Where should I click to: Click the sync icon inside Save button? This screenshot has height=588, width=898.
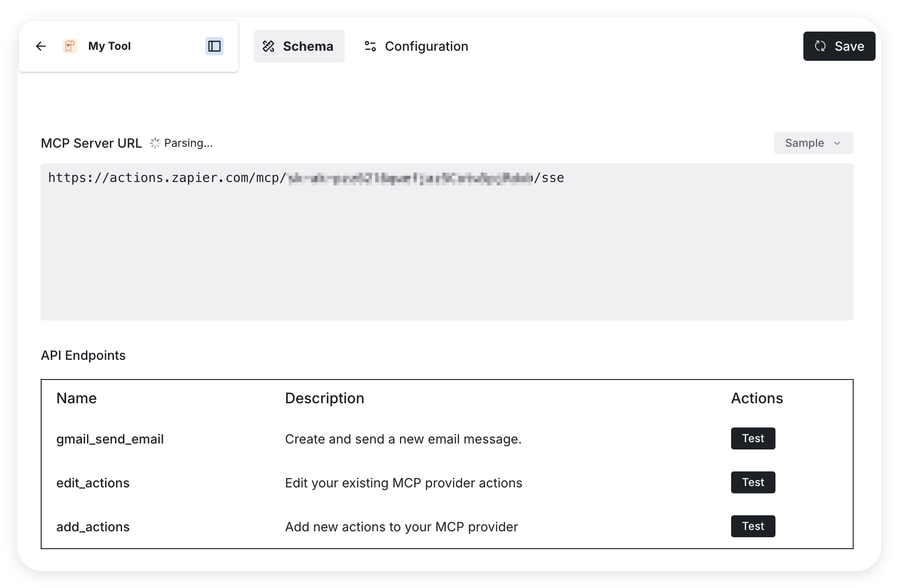[x=820, y=46]
